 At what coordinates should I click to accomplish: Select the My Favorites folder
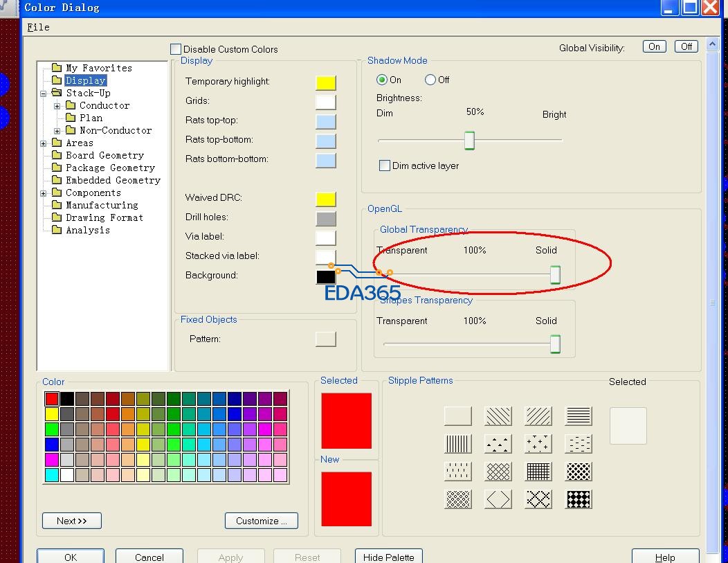point(98,68)
